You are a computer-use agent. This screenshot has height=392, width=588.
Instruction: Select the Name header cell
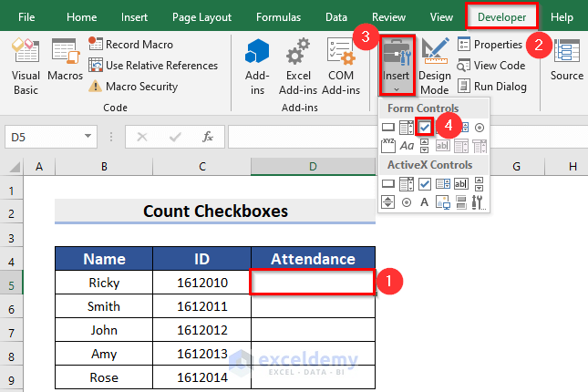(x=104, y=259)
